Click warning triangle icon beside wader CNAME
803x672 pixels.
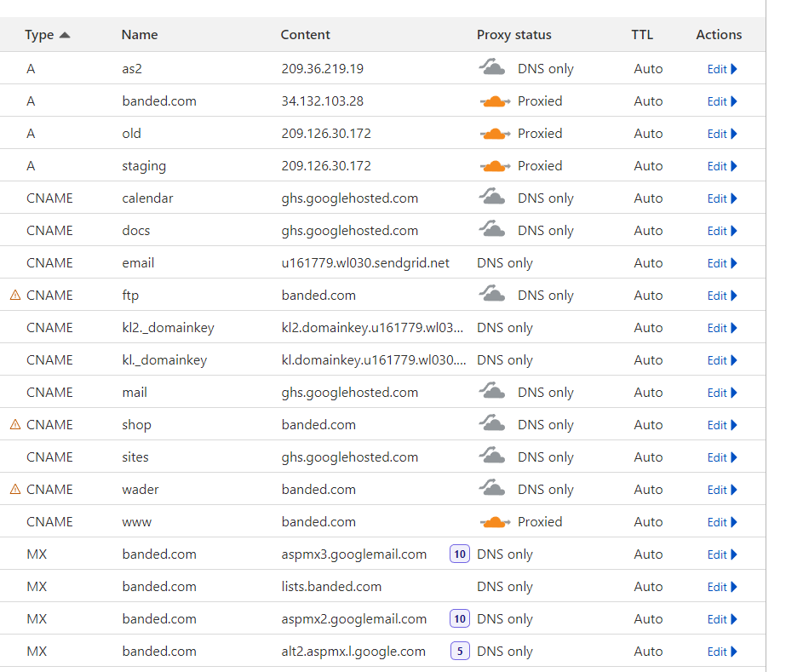pos(15,489)
